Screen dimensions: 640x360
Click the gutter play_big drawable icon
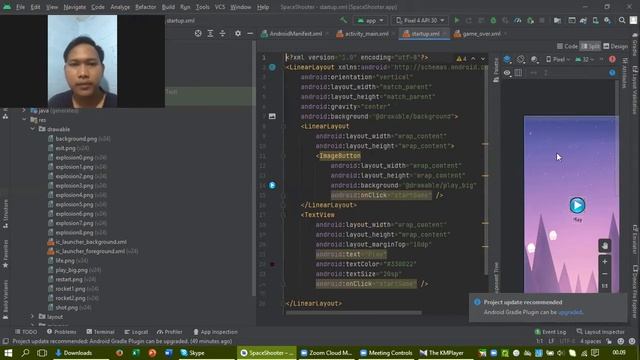coord(272,185)
